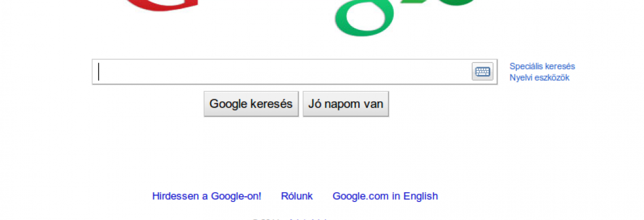Open the Rólunk page link

point(297,196)
